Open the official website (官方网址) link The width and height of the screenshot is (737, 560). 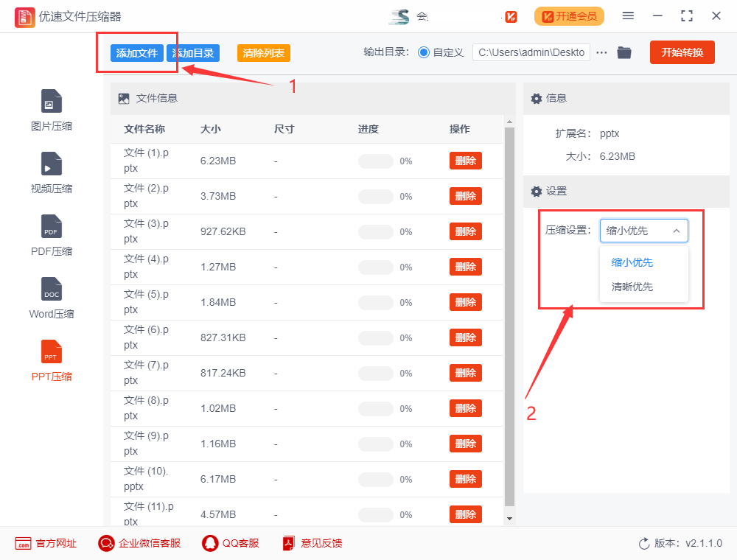point(46,544)
